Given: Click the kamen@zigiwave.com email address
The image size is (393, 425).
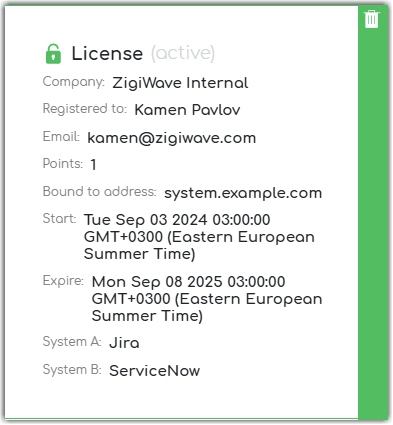Looking at the screenshot, I should pyautogui.click(x=172, y=138).
